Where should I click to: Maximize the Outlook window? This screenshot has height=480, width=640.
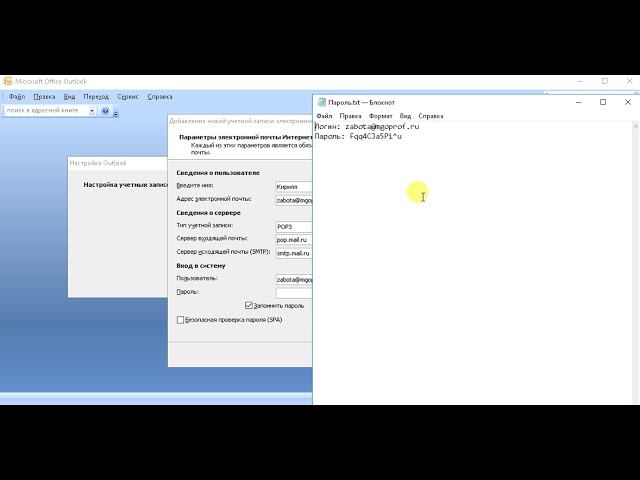click(604, 81)
